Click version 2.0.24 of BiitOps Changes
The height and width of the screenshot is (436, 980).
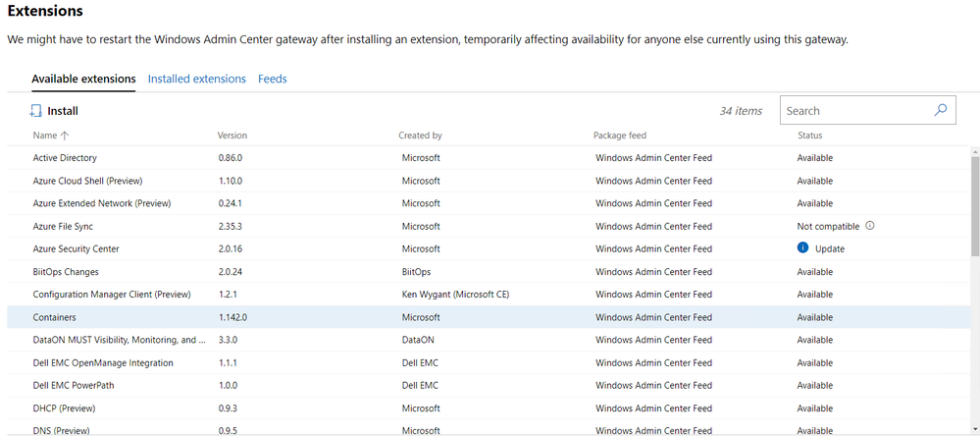click(230, 271)
